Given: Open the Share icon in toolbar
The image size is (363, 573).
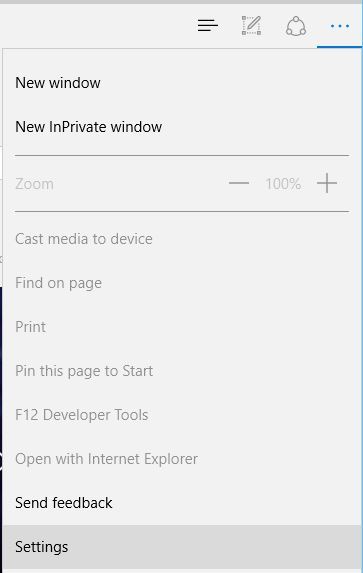Looking at the screenshot, I should tap(295, 26).
